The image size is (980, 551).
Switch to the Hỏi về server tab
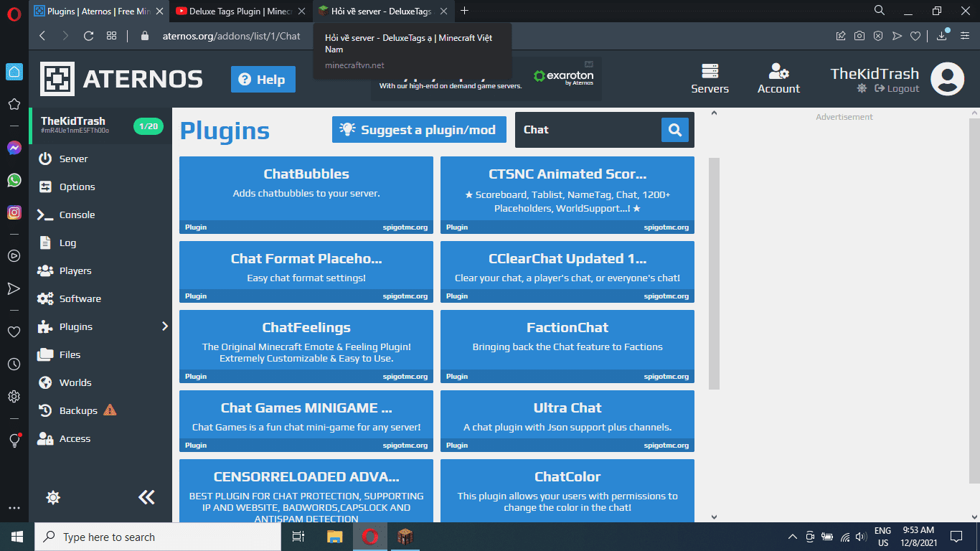click(x=383, y=11)
